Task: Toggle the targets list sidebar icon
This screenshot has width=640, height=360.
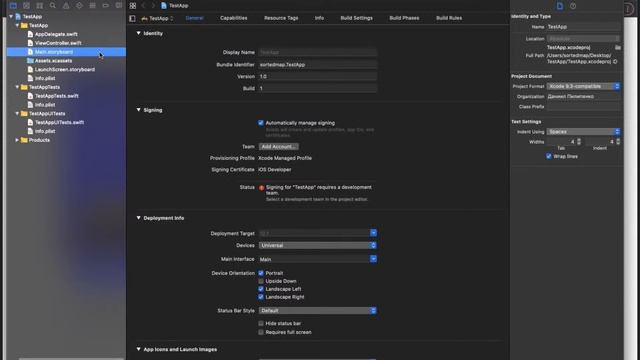Action: tap(132, 18)
